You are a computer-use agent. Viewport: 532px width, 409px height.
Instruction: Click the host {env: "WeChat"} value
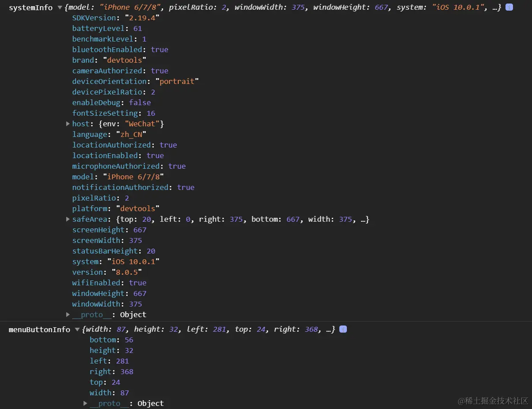(131, 124)
